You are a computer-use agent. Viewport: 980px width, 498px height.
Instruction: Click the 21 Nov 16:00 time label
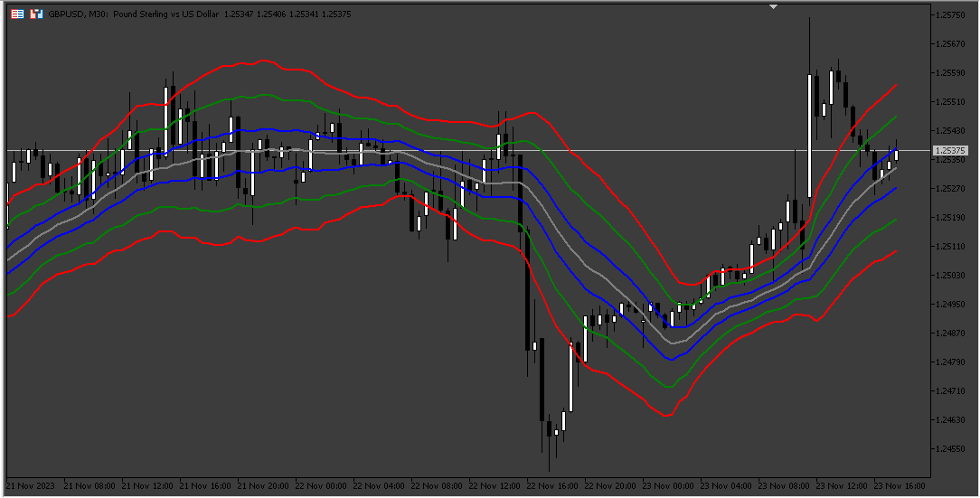tap(205, 486)
